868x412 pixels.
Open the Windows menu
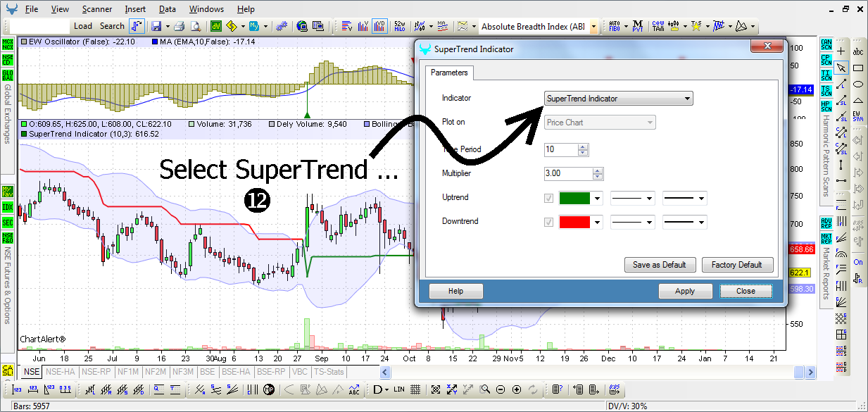click(207, 9)
